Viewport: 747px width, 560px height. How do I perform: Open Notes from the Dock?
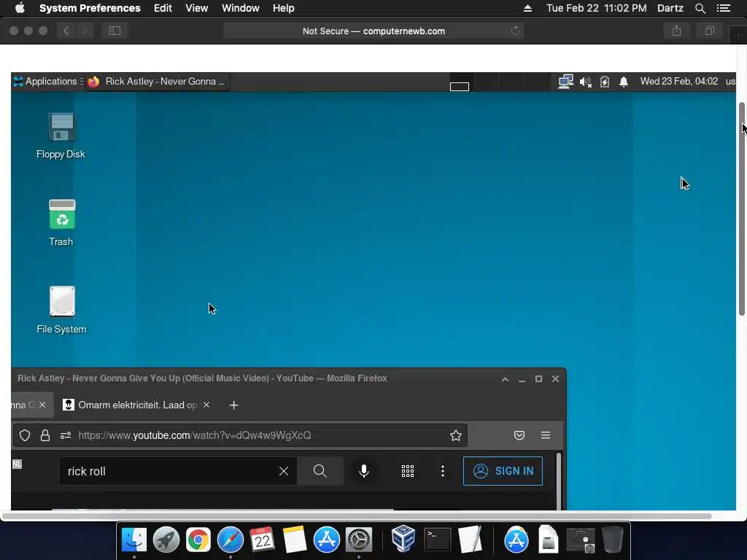[295, 540]
